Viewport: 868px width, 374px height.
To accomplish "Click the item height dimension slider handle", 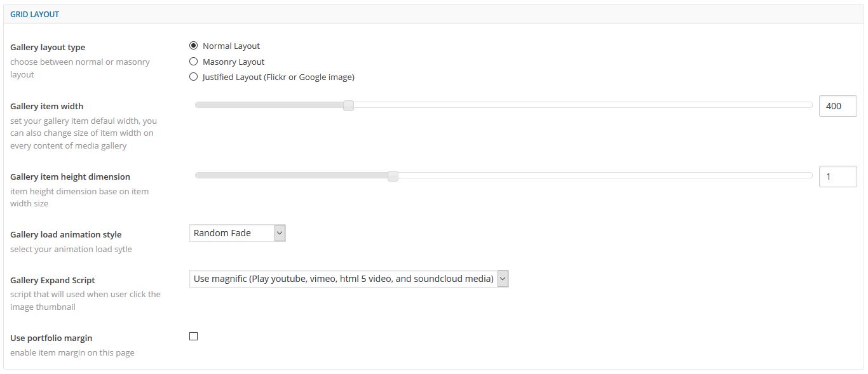I will click(x=393, y=177).
